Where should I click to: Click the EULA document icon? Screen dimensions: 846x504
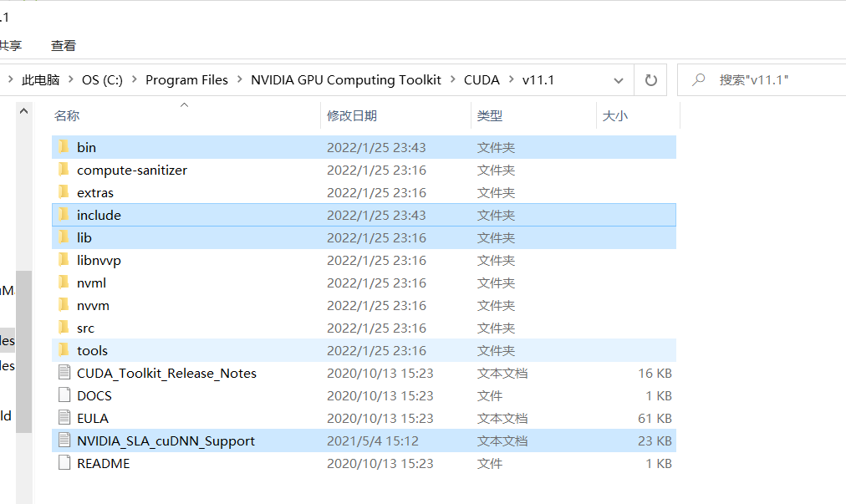point(64,418)
